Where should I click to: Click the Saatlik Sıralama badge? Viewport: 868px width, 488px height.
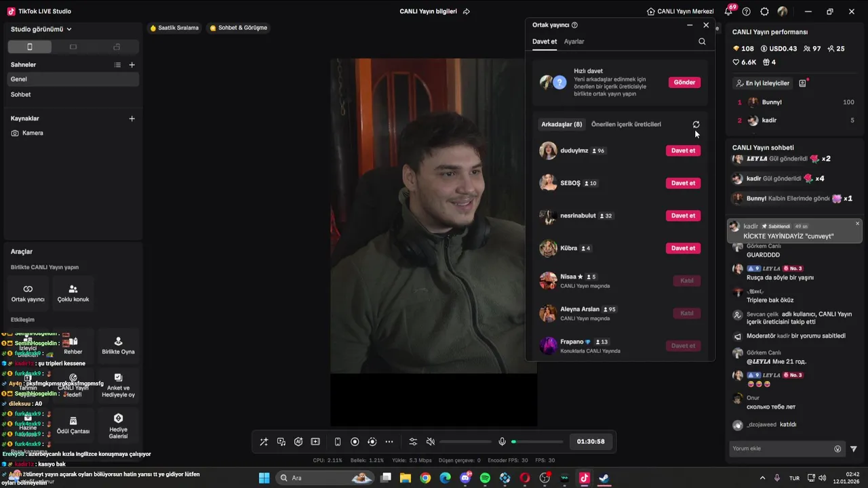click(174, 28)
